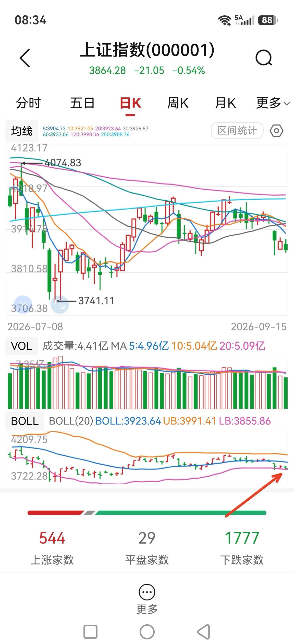Select the 周K tab
The height and width of the screenshot is (644, 294).
click(178, 103)
